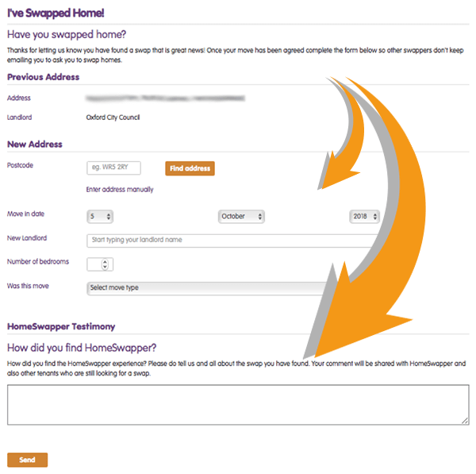Click the New Landlord name field
The width and height of the screenshot is (476, 474).
(x=232, y=241)
